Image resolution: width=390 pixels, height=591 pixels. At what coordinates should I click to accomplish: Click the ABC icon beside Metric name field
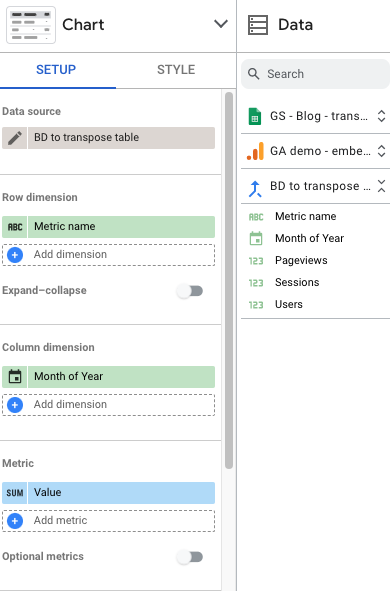point(256,217)
